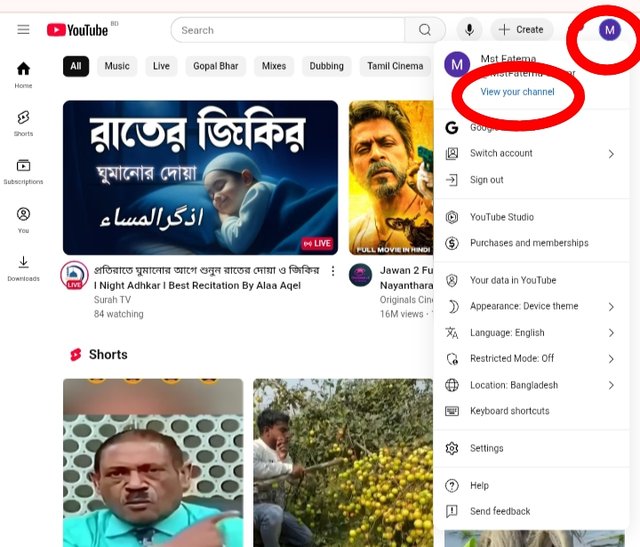Open Help from account menu
Viewport: 640px width, 547px height.
(x=531, y=486)
